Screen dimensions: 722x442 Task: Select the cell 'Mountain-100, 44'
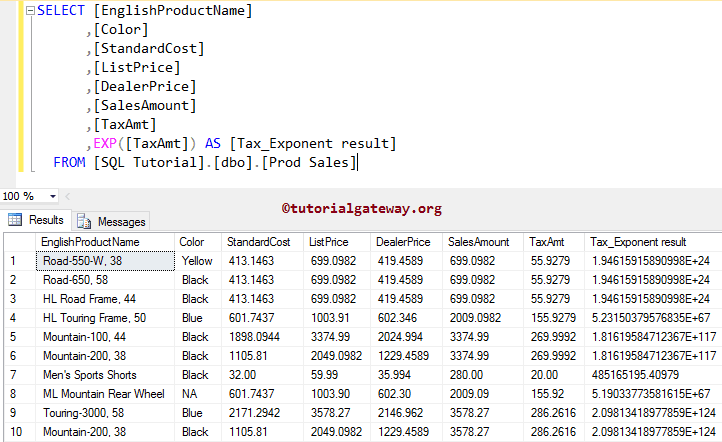(x=105, y=337)
